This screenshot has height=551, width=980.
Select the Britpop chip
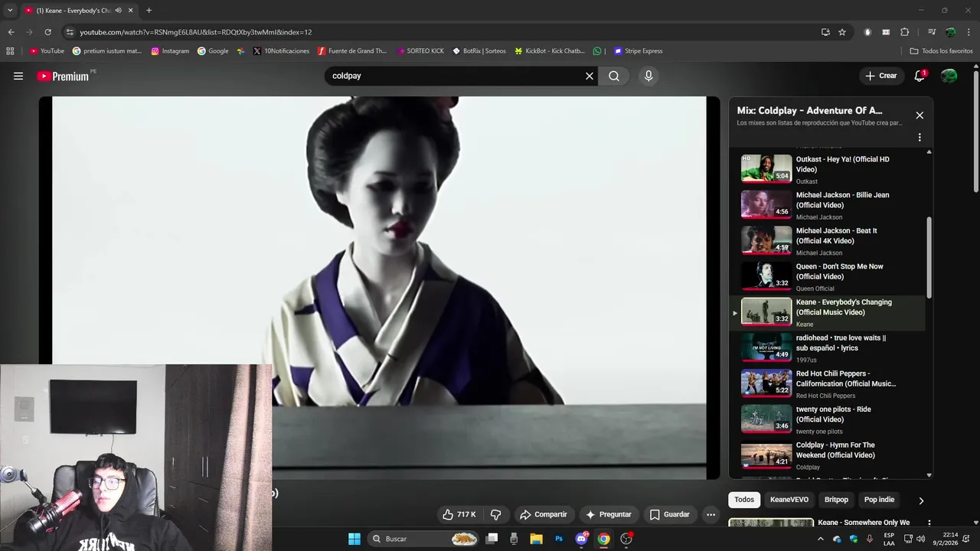click(836, 500)
